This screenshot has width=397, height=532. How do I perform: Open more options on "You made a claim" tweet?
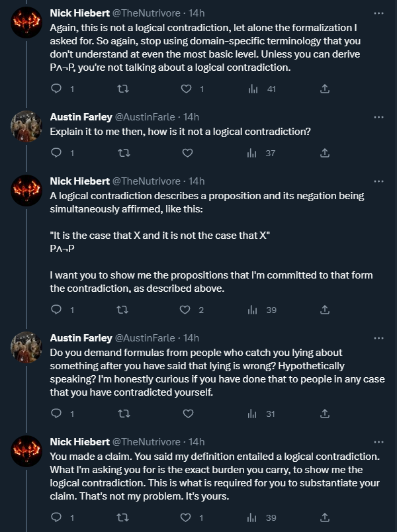tap(378, 441)
